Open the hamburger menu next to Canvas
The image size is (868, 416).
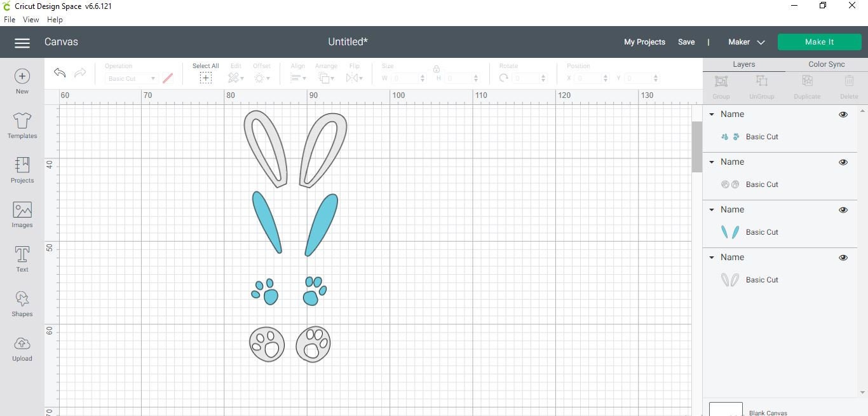22,43
